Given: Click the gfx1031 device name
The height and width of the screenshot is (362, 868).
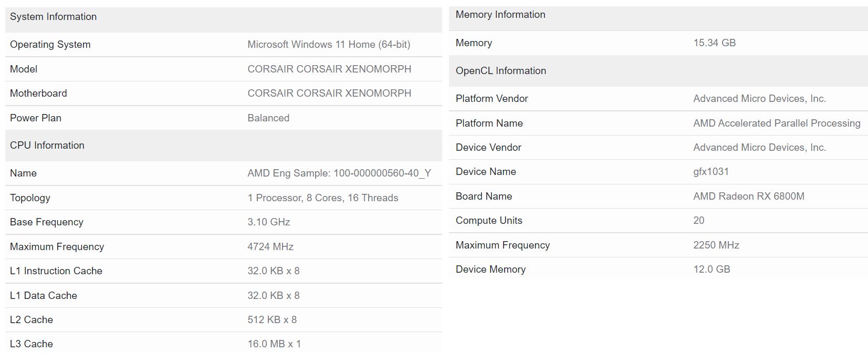Looking at the screenshot, I should pos(711,172).
